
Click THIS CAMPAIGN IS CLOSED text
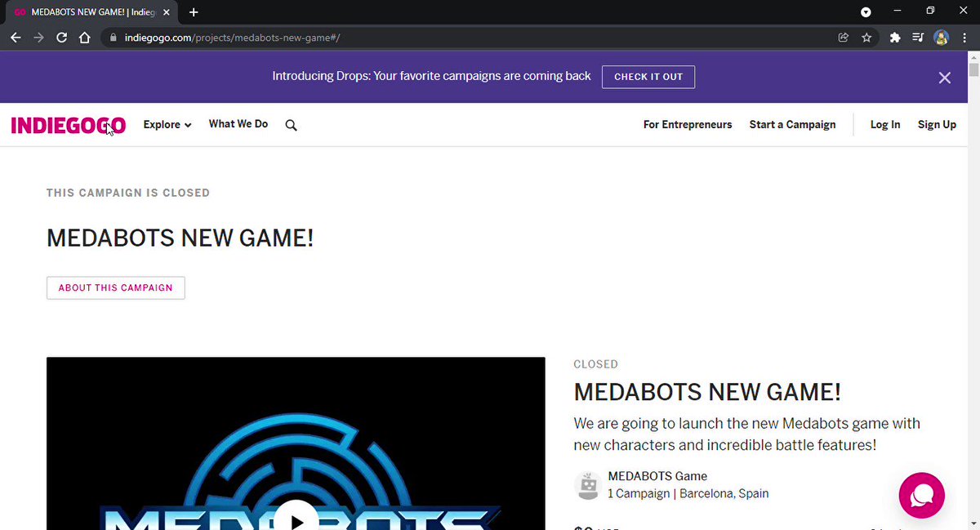coord(128,193)
